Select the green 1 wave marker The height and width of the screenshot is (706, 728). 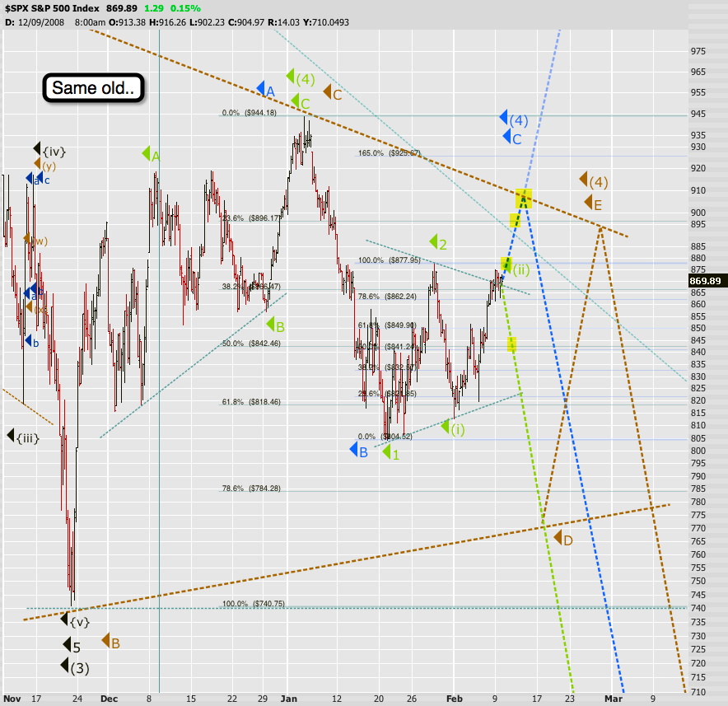(391, 452)
